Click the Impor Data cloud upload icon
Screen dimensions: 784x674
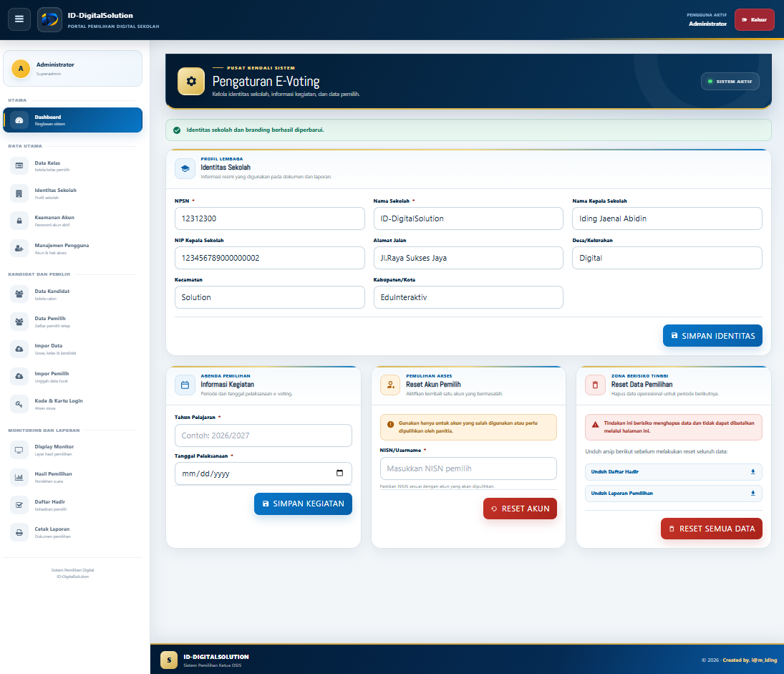pos(19,349)
